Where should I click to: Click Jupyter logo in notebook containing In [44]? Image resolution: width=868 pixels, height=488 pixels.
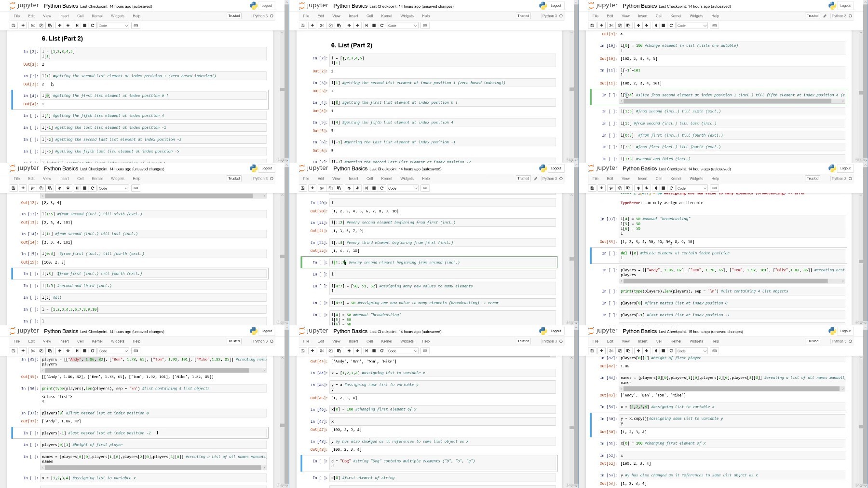[314, 331]
